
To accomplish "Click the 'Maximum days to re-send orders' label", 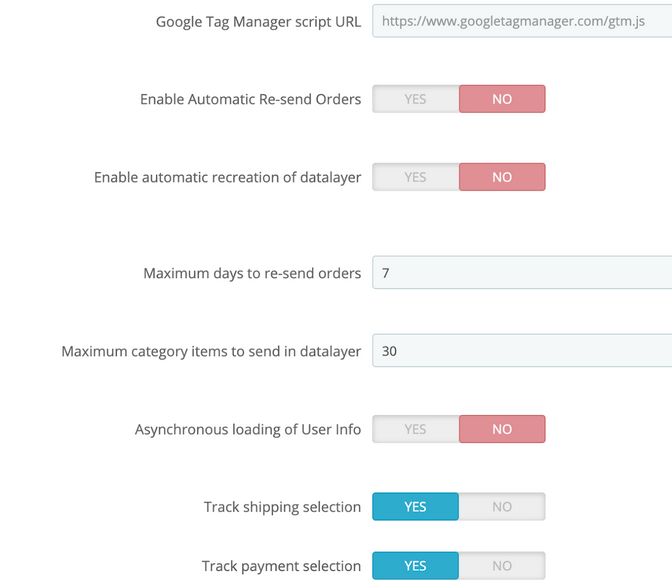I will (252, 273).
